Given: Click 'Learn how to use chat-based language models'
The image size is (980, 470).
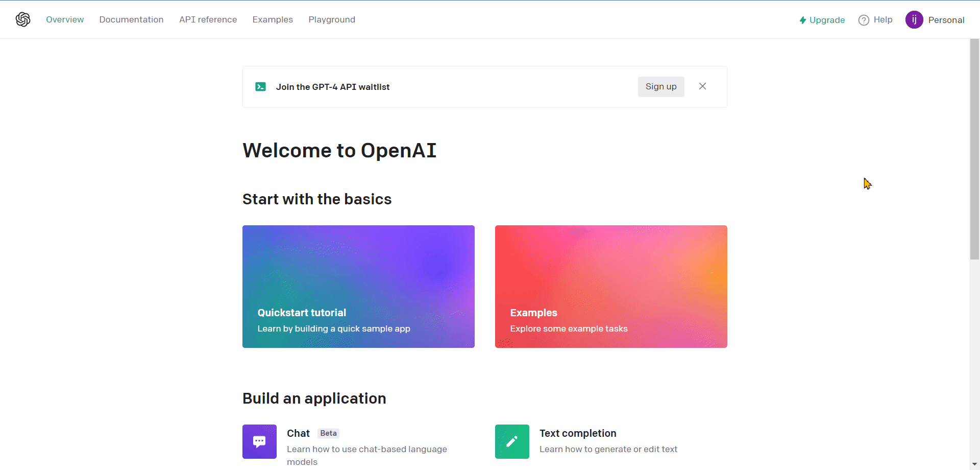Looking at the screenshot, I should coord(367,455).
